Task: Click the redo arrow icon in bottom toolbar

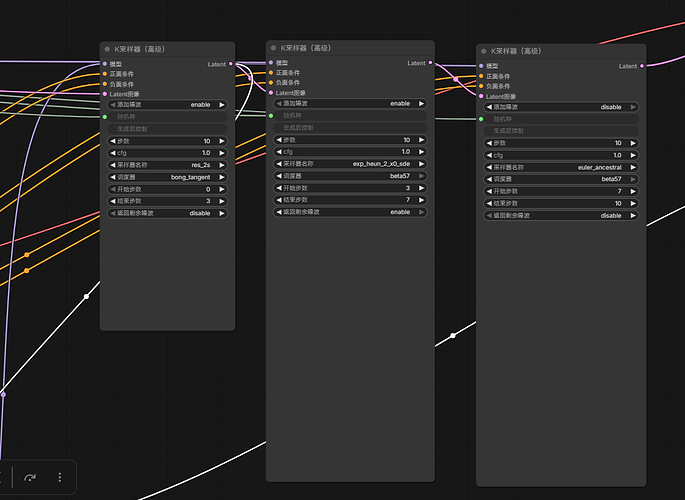Action: [x=30, y=477]
